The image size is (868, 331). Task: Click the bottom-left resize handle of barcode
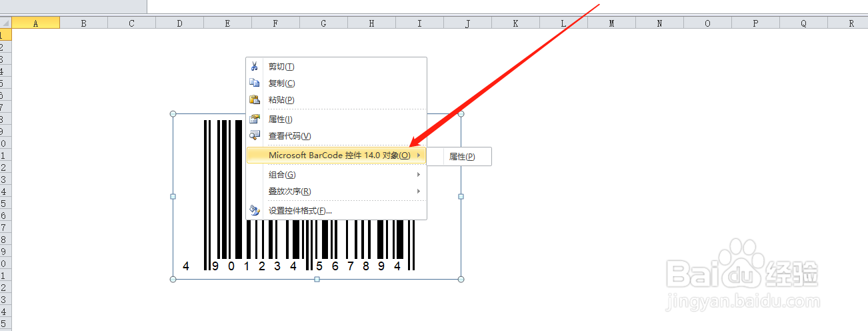[173, 279]
